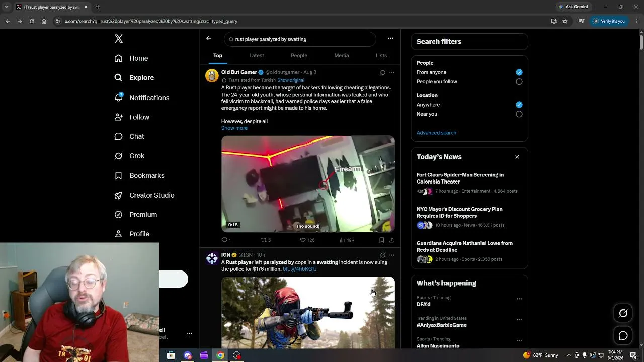Viewport: 644px width, 362px height.
Task: Repost the Old But Gamer post
Action: [x=266, y=240]
